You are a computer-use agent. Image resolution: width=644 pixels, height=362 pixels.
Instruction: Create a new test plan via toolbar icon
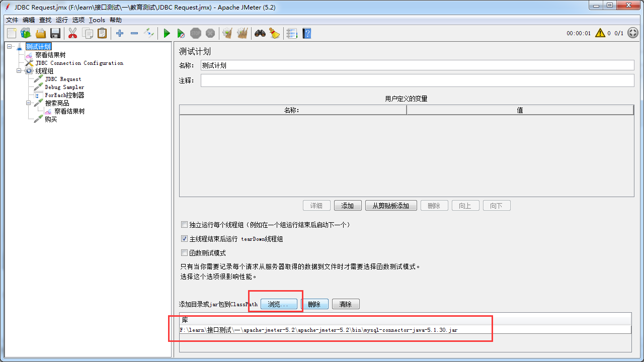12,33
